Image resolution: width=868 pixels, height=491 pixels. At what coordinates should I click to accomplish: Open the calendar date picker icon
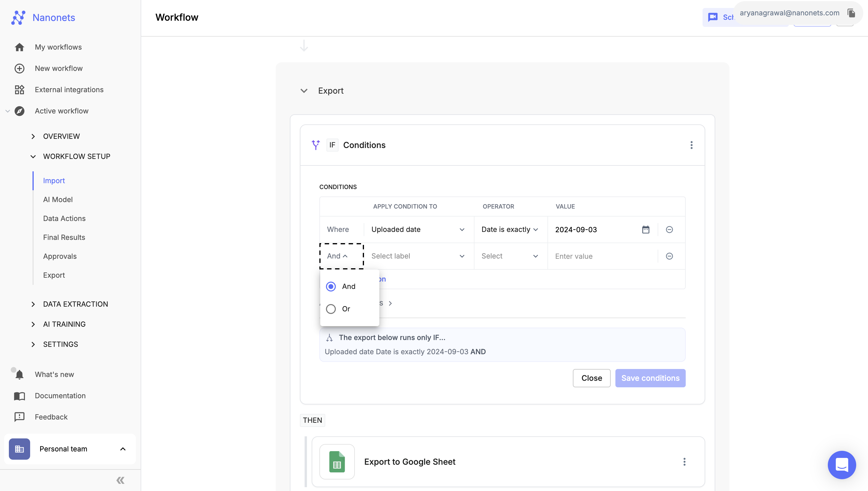point(646,230)
